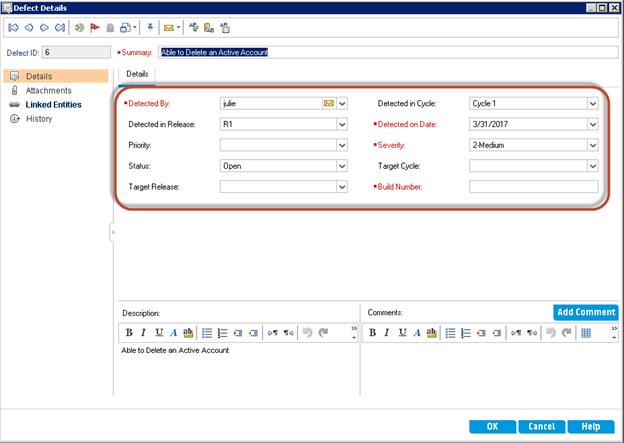Run spell check from the toolbar
Viewport: 624px width, 443px height.
193,27
